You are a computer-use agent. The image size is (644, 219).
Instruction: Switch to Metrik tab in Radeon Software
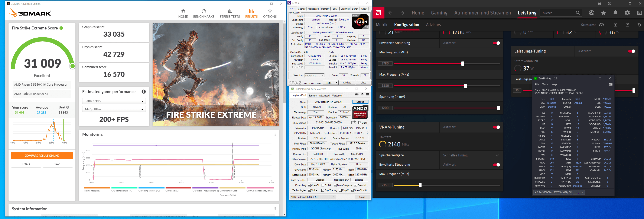pyautogui.click(x=381, y=25)
